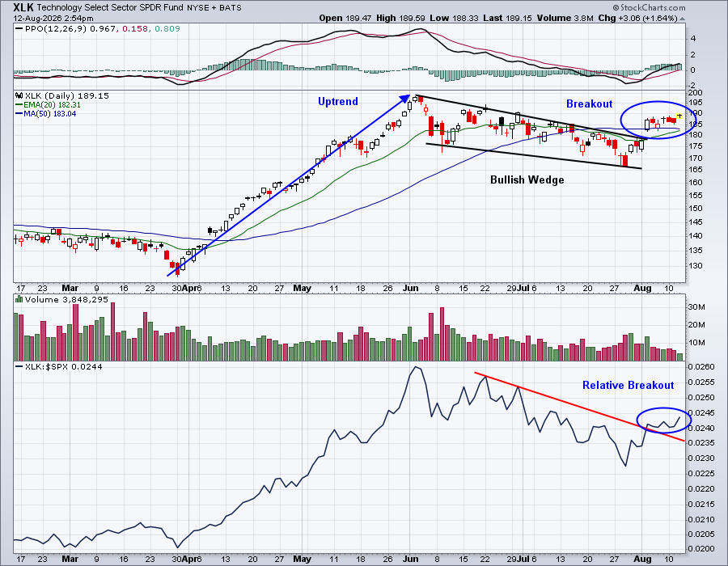Click the green line marker before EMA(20)
Image resolution: width=728 pixels, height=566 pixels.
click(19, 105)
